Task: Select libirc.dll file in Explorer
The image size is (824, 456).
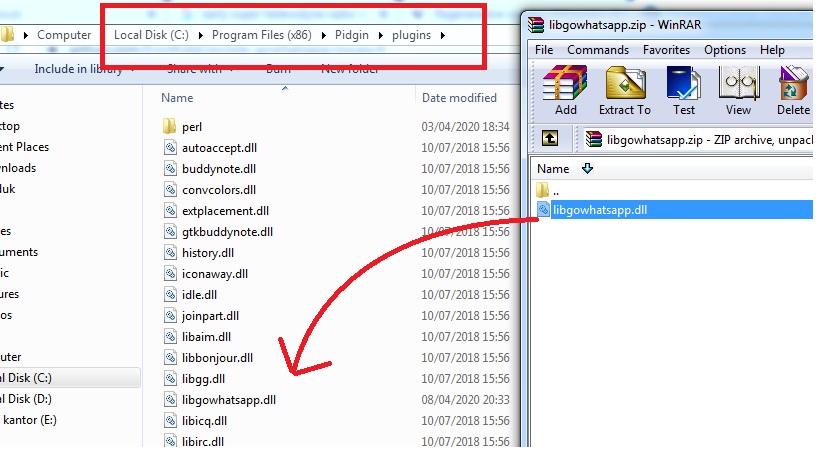Action: [x=203, y=441]
